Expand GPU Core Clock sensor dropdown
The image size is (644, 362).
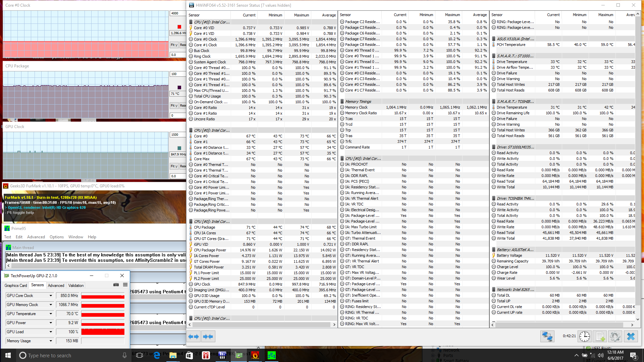pyautogui.click(x=51, y=296)
